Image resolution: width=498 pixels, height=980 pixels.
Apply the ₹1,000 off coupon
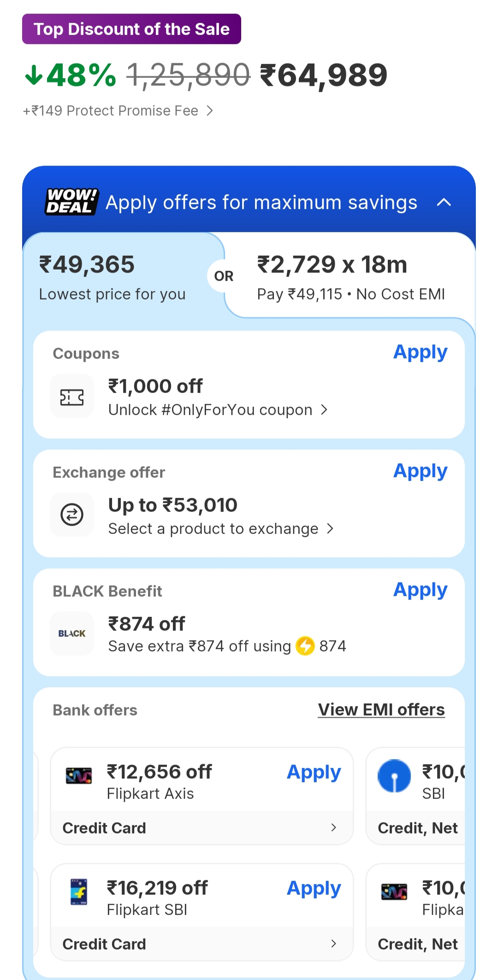420,352
